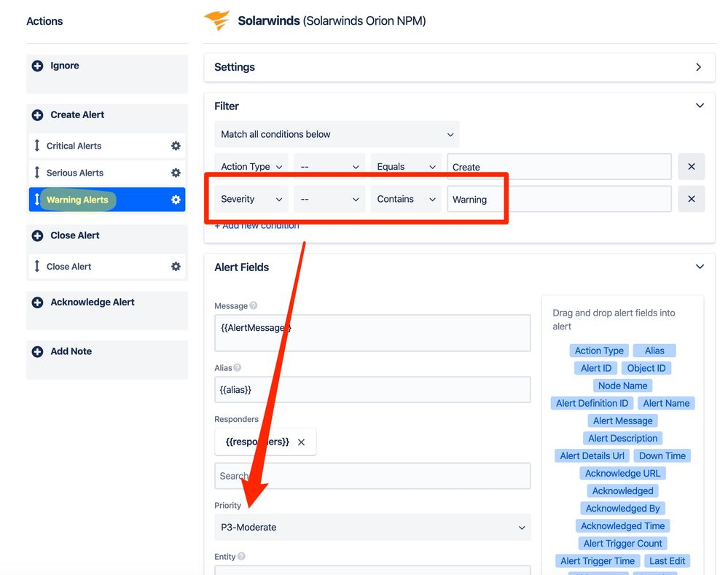
Task: Click the Alert ID field tag
Action: point(596,368)
